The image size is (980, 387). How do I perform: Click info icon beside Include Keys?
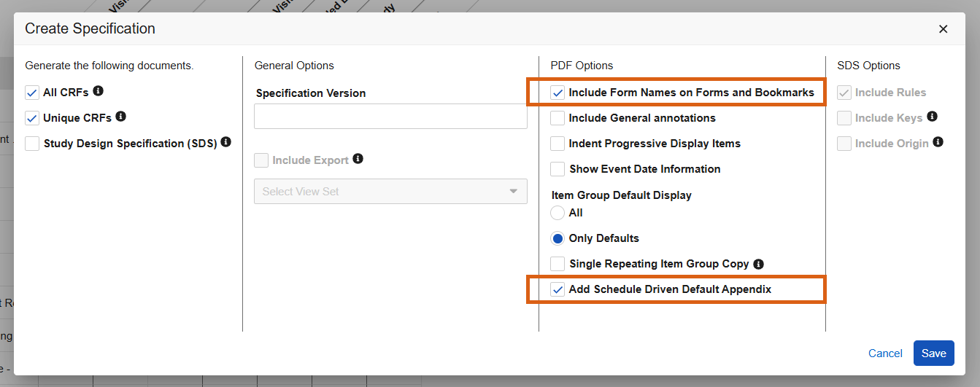pyautogui.click(x=932, y=117)
